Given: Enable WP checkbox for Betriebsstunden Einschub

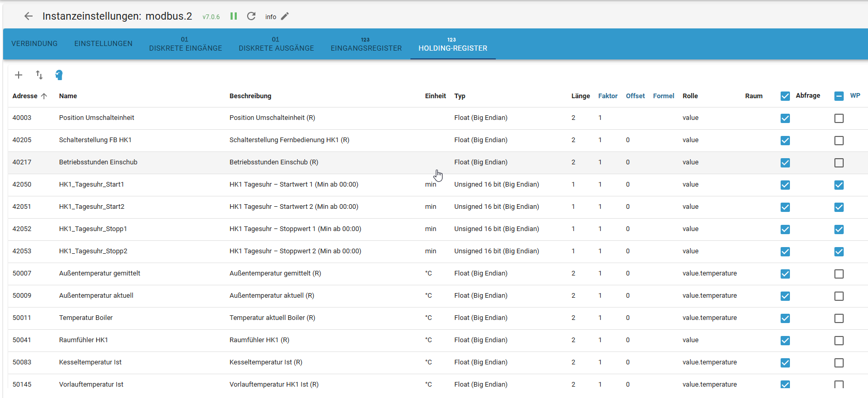Looking at the screenshot, I should point(839,163).
